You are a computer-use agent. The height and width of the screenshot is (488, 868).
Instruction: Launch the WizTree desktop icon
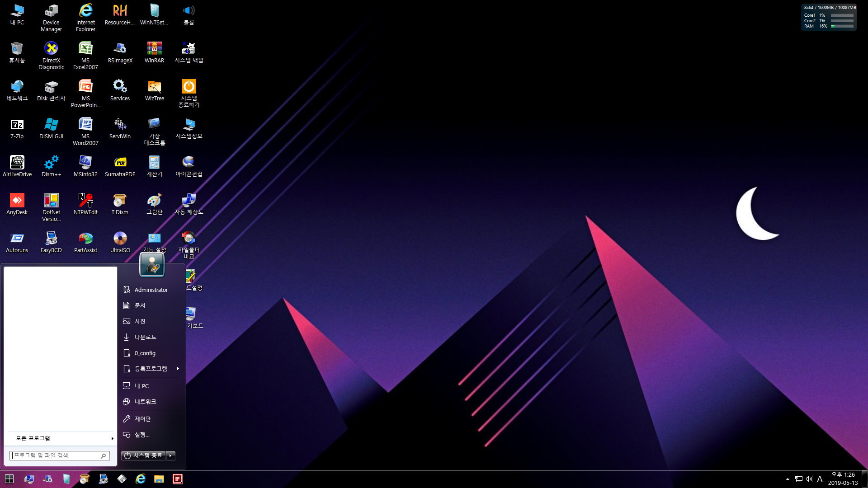[x=154, y=90]
